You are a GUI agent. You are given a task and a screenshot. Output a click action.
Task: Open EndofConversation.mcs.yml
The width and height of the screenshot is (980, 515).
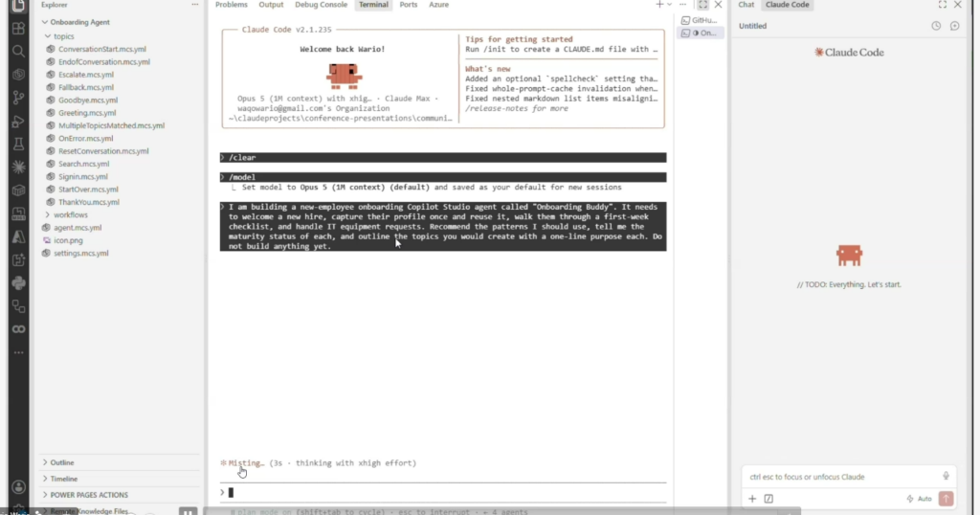tap(103, 62)
